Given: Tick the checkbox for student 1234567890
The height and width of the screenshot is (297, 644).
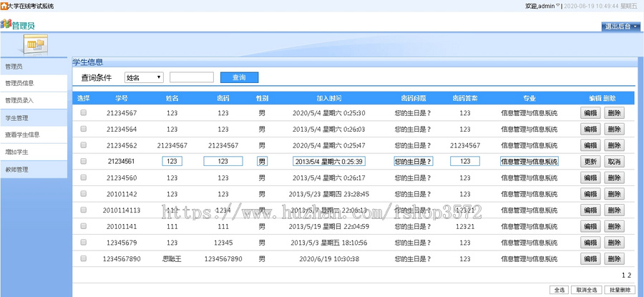Looking at the screenshot, I should point(84,258).
